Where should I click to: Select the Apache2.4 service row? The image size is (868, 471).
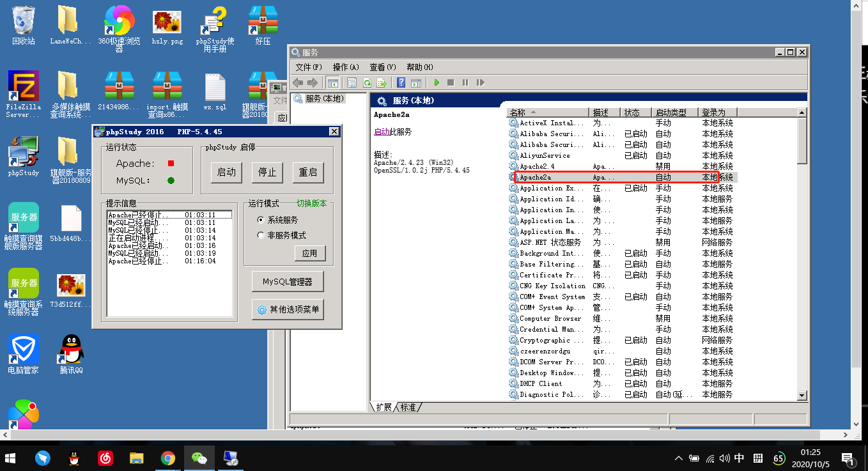[623, 166]
